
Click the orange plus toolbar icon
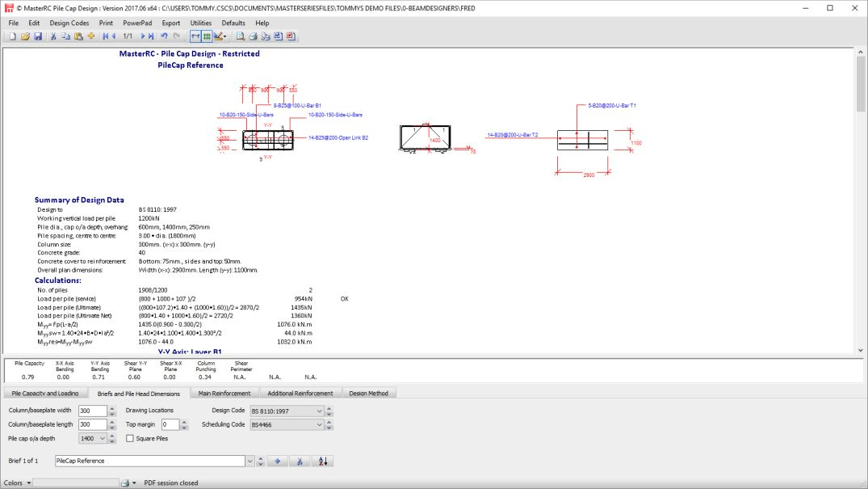[90, 36]
